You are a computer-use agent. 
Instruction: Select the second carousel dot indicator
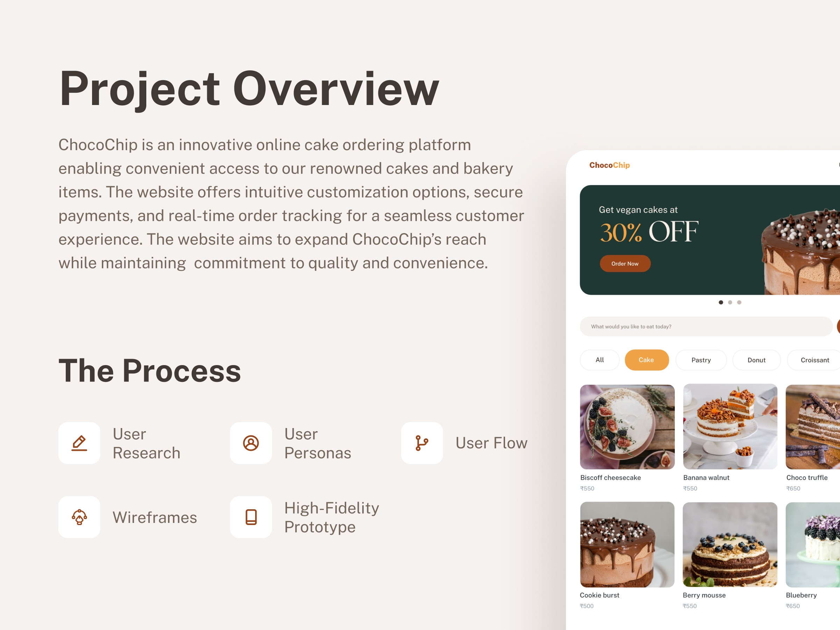click(730, 302)
